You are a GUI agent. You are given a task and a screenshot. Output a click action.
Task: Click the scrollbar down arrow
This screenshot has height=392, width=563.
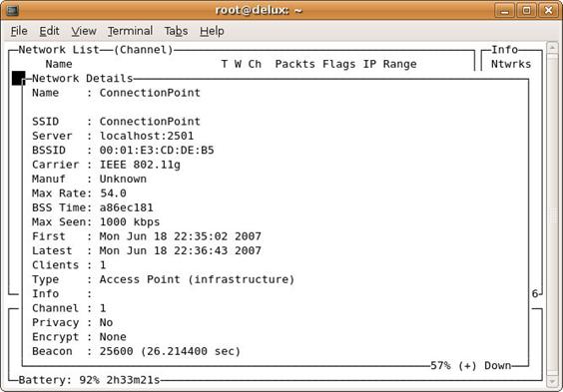coord(552,382)
